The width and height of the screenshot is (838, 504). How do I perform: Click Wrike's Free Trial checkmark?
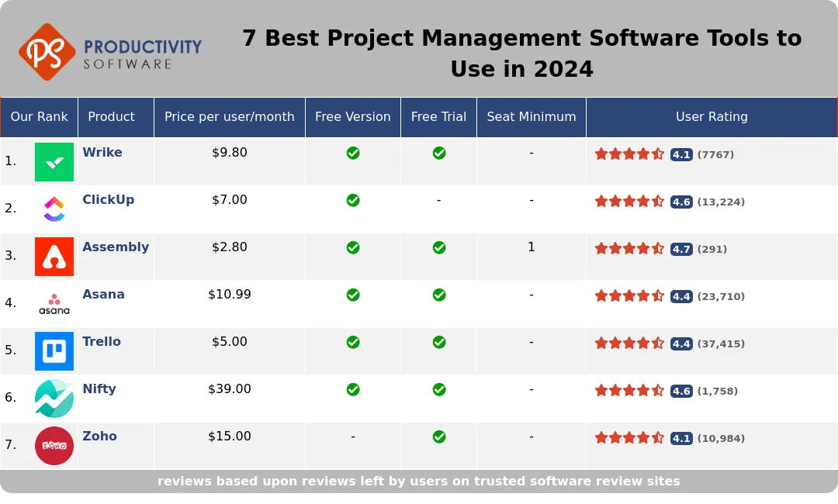tap(439, 154)
